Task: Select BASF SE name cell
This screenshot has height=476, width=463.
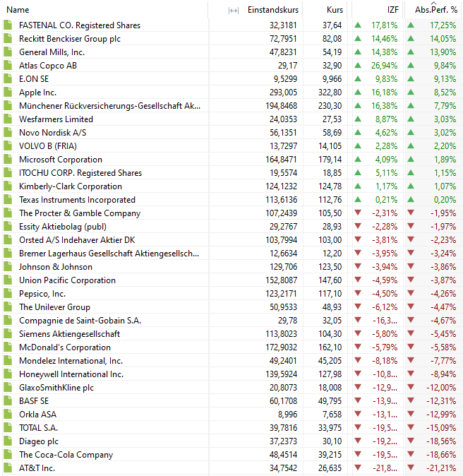Action: click(34, 400)
